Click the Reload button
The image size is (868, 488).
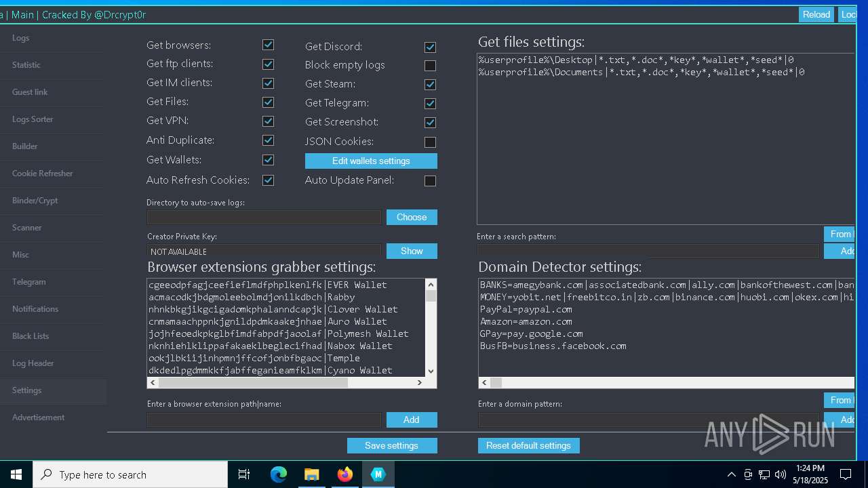click(816, 14)
